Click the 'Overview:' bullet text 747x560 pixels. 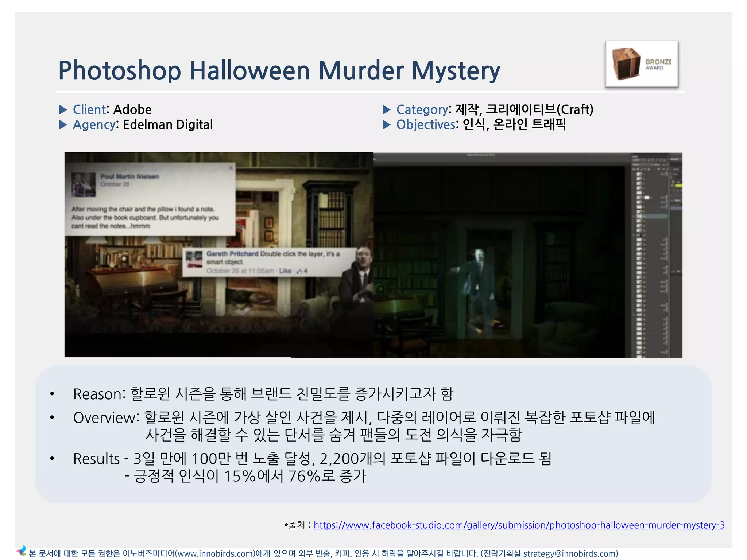[x=364, y=426]
